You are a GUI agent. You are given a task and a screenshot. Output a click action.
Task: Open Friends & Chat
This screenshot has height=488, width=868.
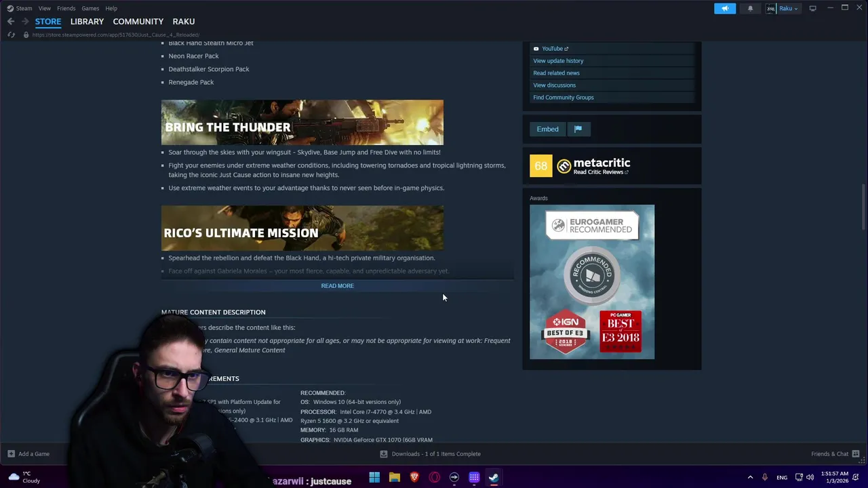tap(829, 454)
